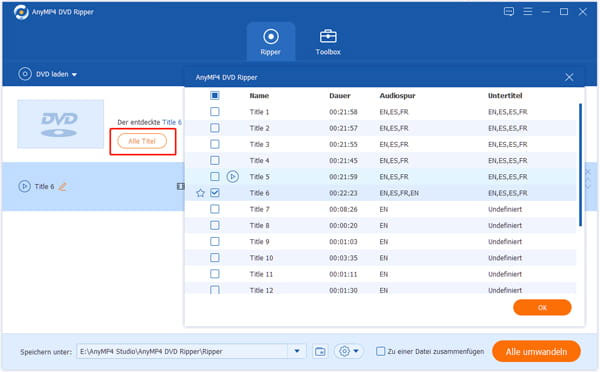Click Title 7 duration 00:08:26
This screenshot has height=372, width=600.
(x=343, y=209)
